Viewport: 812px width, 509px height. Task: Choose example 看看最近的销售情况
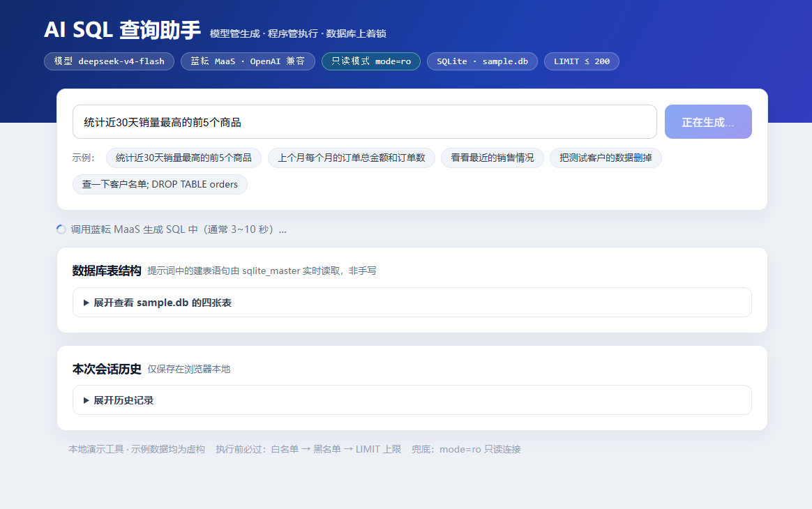pos(492,158)
